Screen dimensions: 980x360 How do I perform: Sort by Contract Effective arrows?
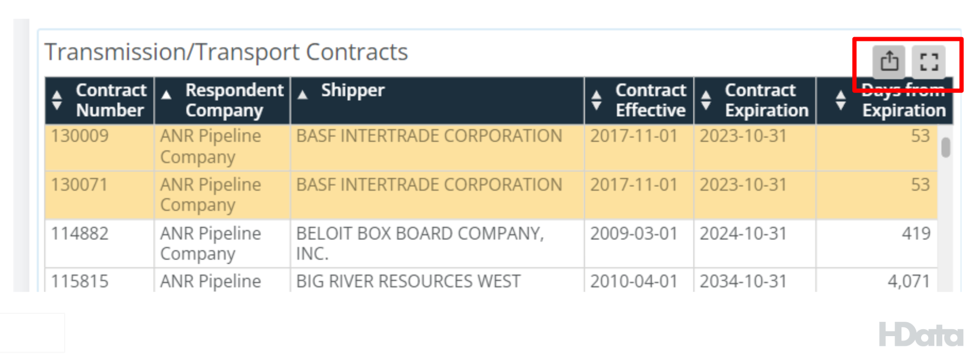597,100
